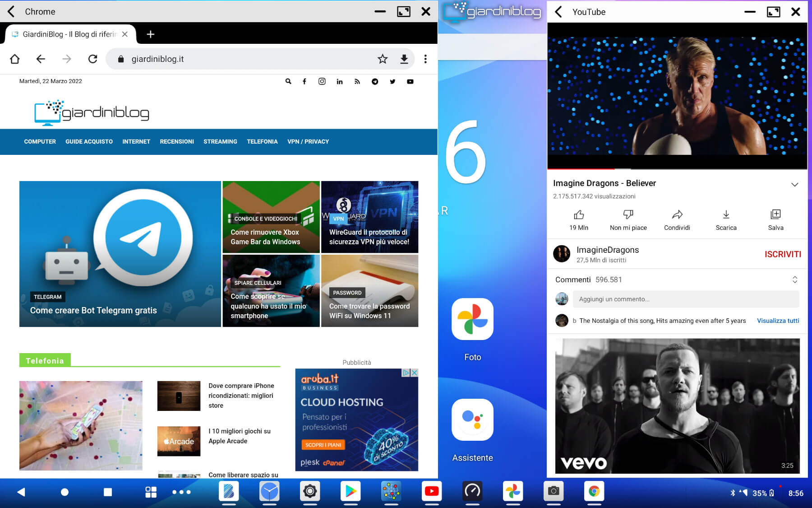Screen dimensions: 812x508
Task: Open Play Store from taskbar
Action: (x=351, y=491)
